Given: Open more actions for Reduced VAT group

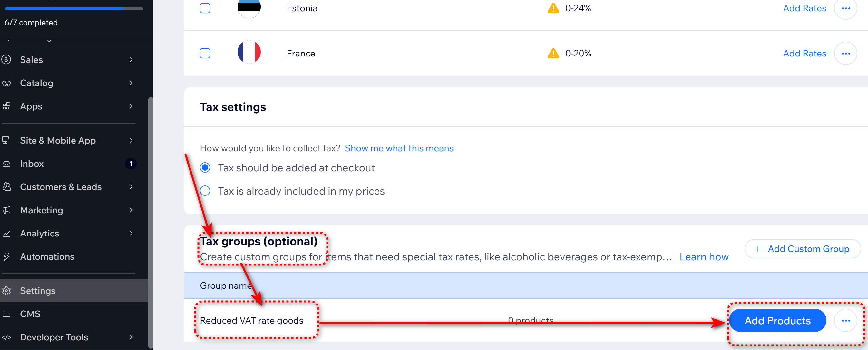Looking at the screenshot, I should click(845, 320).
